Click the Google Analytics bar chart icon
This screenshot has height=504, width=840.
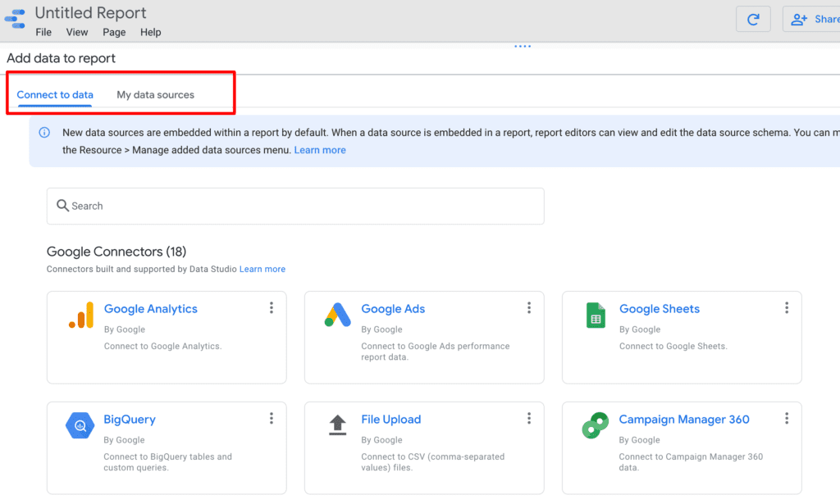pyautogui.click(x=81, y=315)
